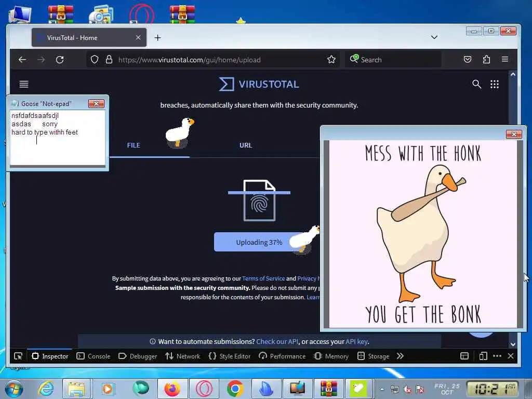Close the developer tools panel

point(511,356)
